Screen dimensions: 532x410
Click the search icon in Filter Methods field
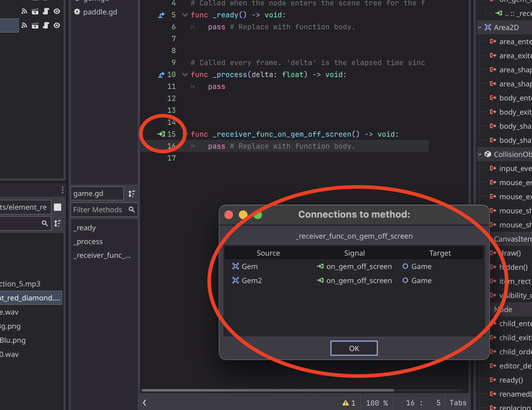tap(131, 210)
